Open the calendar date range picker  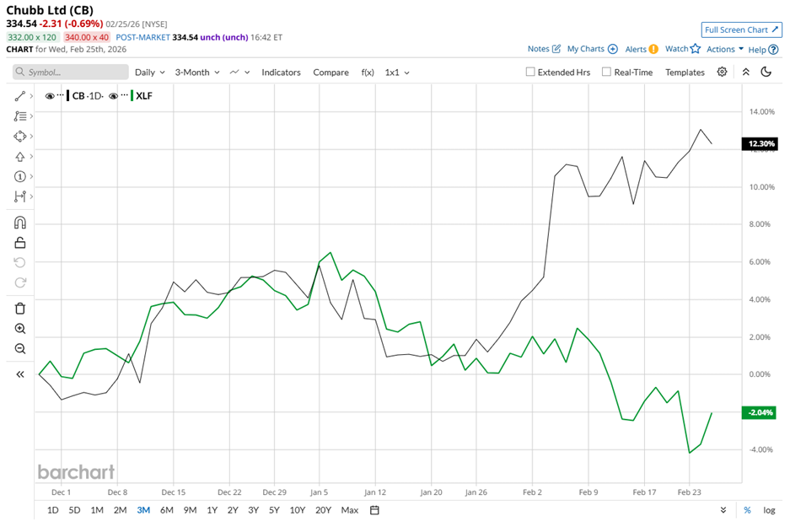pos(374,510)
